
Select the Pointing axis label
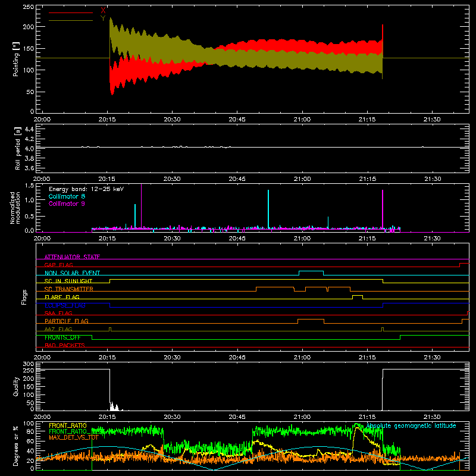tap(16, 59)
